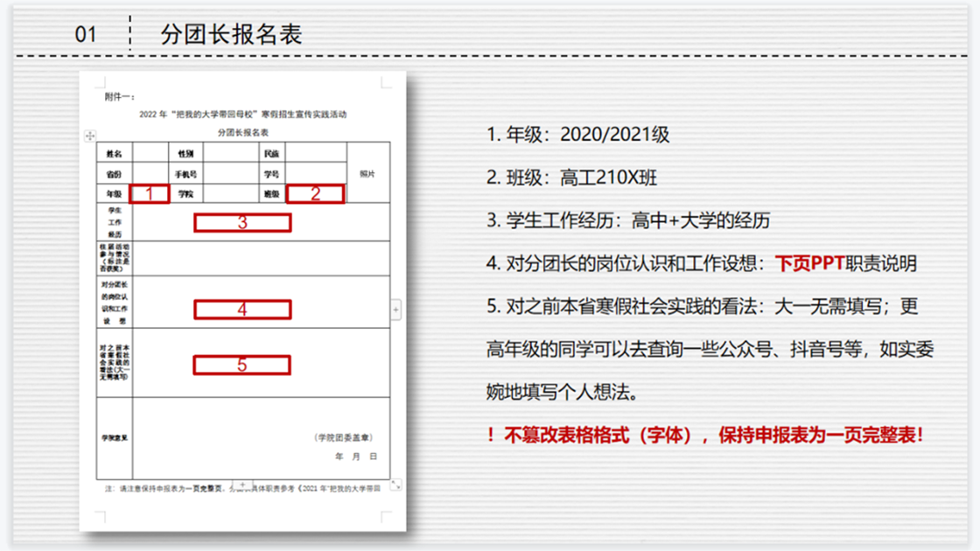Screen dimensions: 980x551
Task: Click the 照片 photo cell
Action: click(x=368, y=172)
